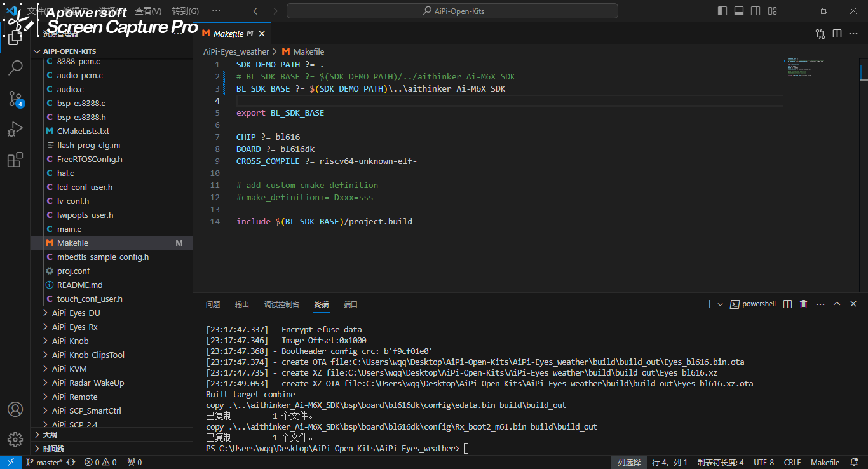Switch to the 调试控制台 panel tab
The image size is (868, 469).
281,304
